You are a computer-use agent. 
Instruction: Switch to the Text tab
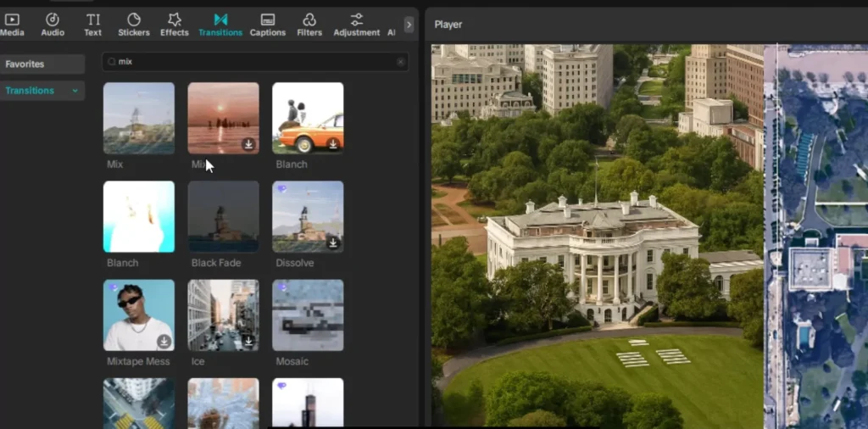point(93,25)
